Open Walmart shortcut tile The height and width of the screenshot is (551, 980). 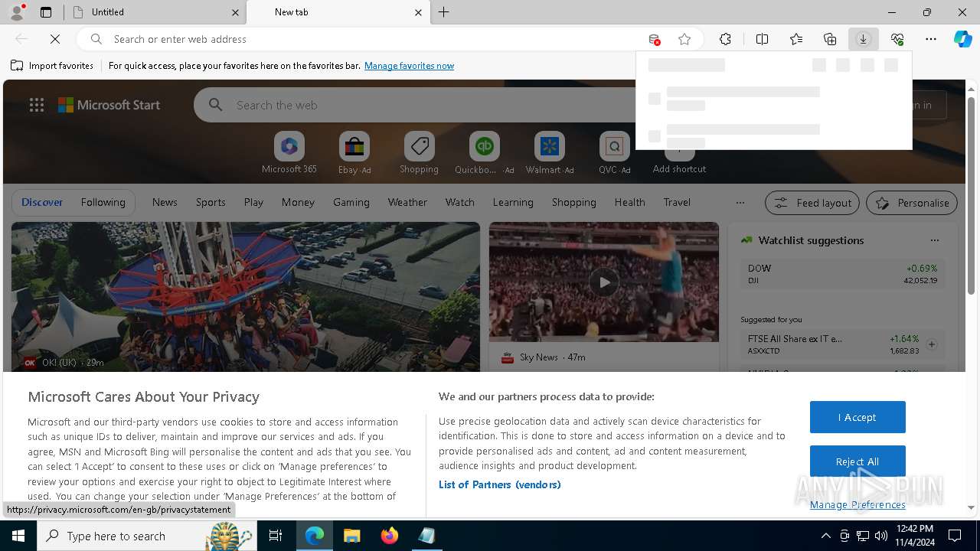coord(550,153)
